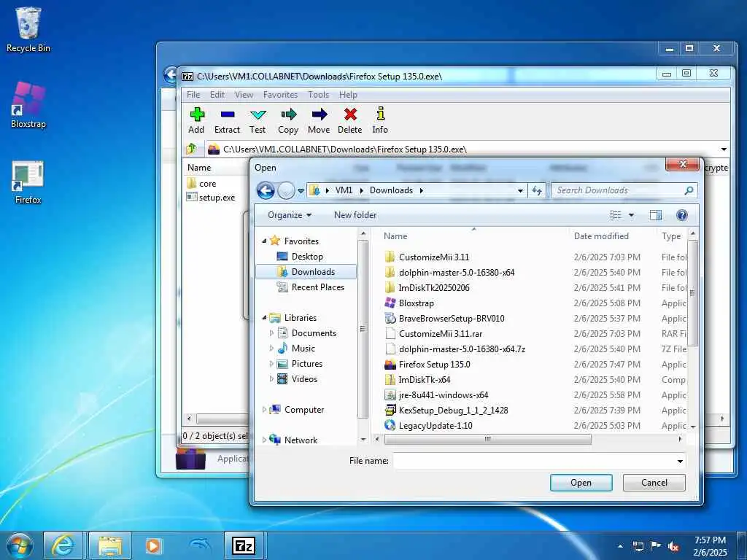
Task: Click the Search Downloads field
Action: click(x=619, y=190)
